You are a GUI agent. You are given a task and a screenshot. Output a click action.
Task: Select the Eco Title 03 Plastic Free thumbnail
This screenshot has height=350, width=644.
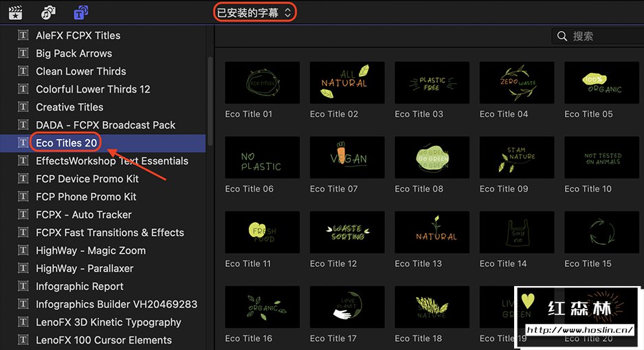[432, 83]
